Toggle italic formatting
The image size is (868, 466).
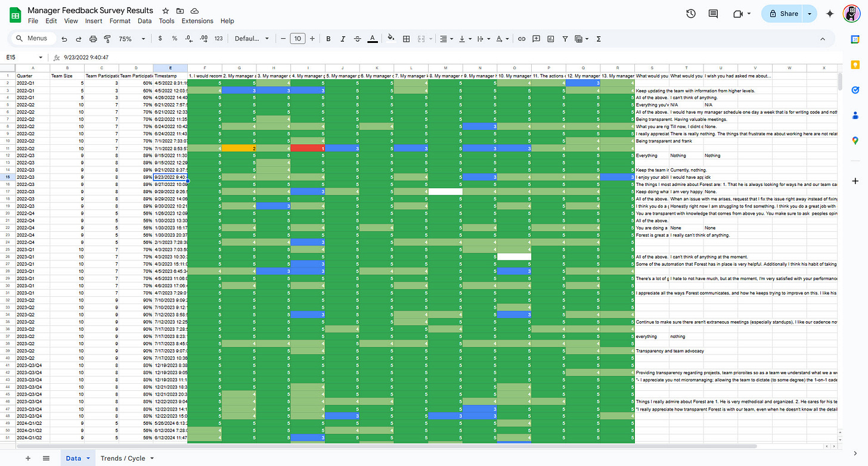coord(343,39)
